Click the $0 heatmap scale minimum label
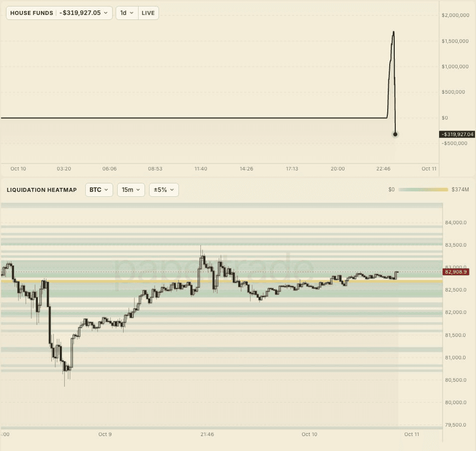476x451 pixels. point(391,190)
